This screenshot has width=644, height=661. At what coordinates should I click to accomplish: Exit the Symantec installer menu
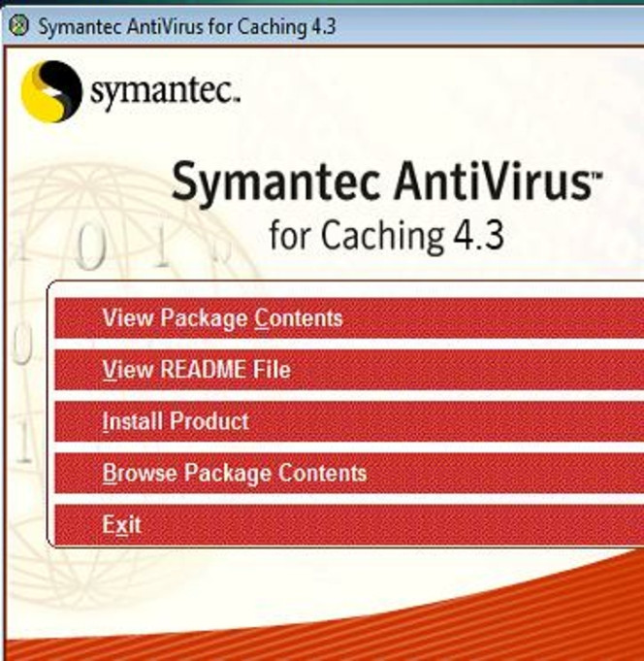point(349,524)
